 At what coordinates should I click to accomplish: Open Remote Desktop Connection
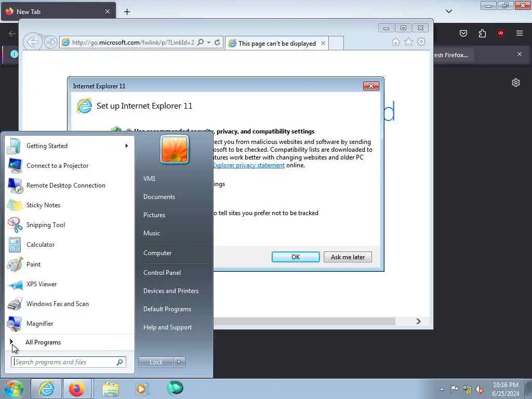pos(70,185)
